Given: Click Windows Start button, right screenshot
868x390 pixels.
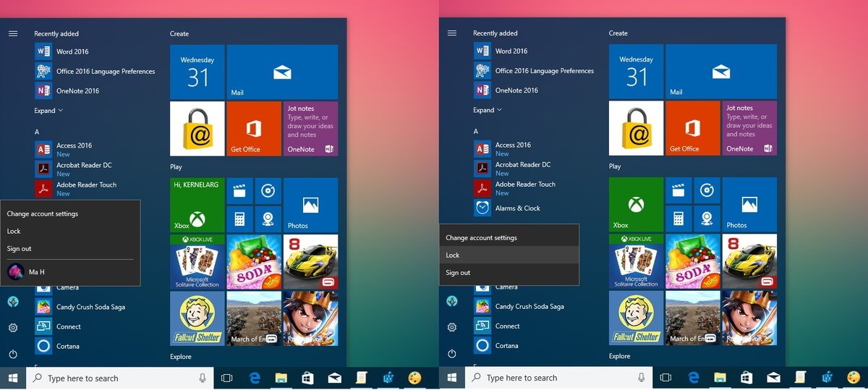Looking at the screenshot, I should pos(452,377).
